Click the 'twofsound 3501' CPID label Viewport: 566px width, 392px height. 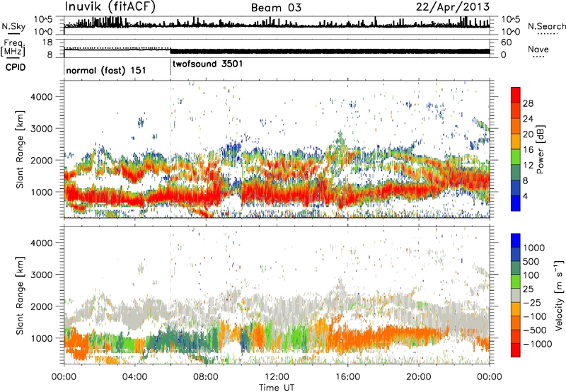207,64
